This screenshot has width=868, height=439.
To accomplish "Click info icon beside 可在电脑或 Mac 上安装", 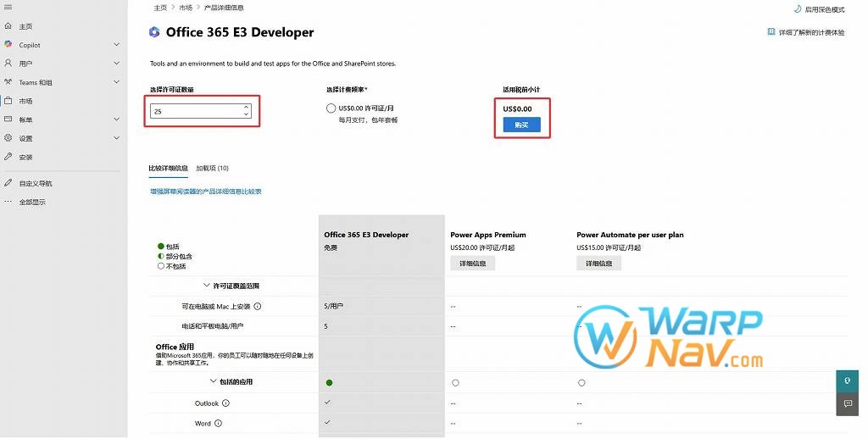I will click(258, 306).
